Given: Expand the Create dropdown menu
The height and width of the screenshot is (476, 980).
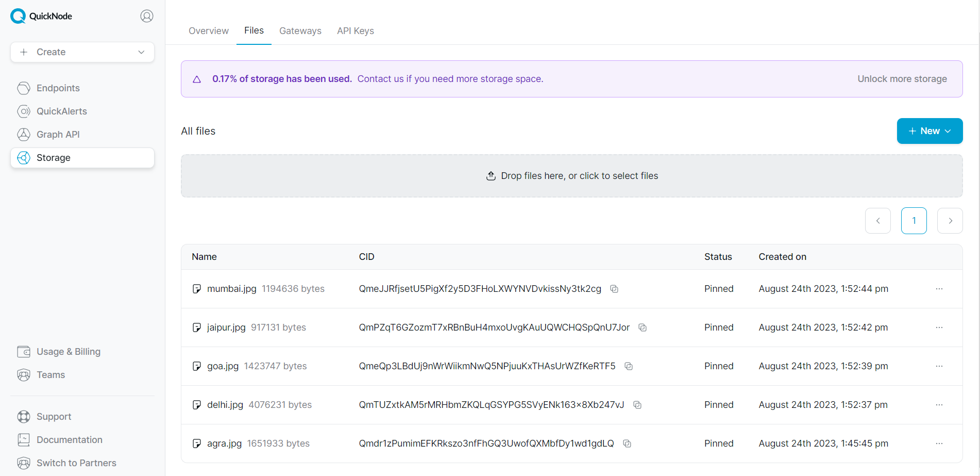Looking at the screenshot, I should pos(82,52).
